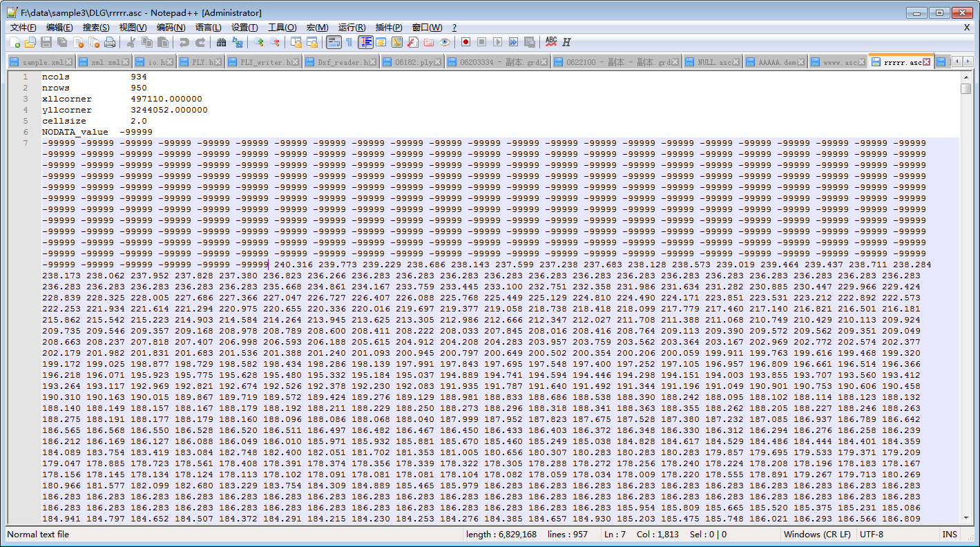Open a file using the Open folder icon
Screen dimensions: 980x547
(30, 42)
